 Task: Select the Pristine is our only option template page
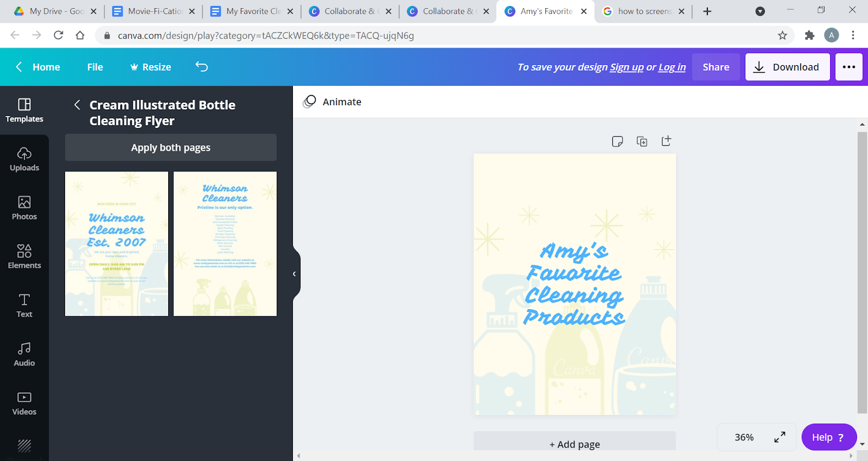[x=225, y=244]
